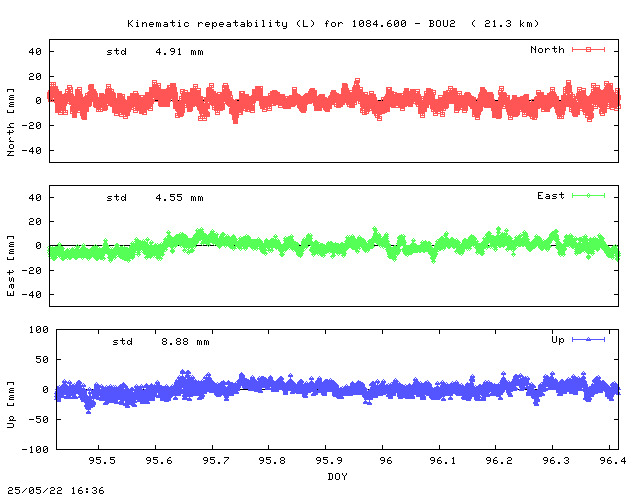Select the 'Up' legend label
640x496 pixels.
coord(558,340)
